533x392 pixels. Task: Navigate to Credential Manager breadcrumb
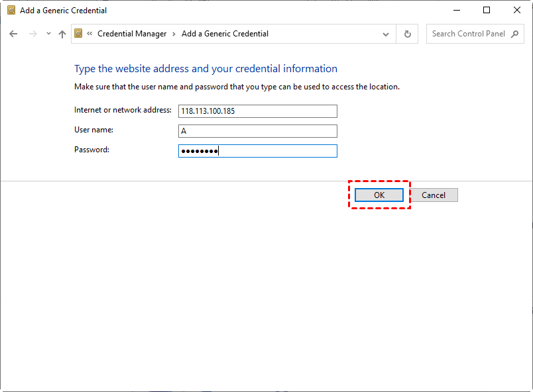[133, 34]
